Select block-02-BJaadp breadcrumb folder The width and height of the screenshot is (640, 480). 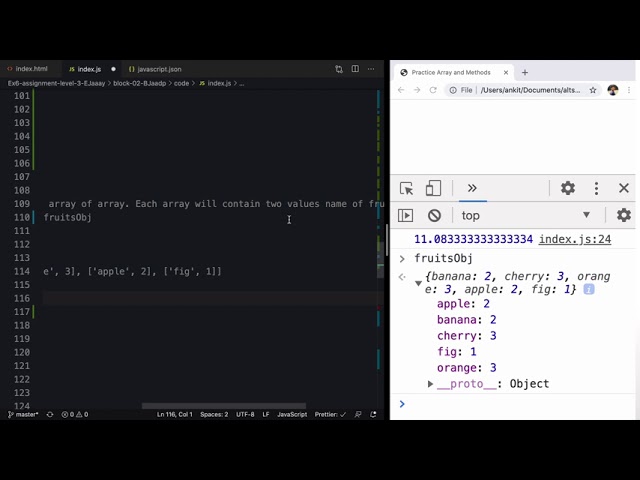pyautogui.click(x=140, y=83)
